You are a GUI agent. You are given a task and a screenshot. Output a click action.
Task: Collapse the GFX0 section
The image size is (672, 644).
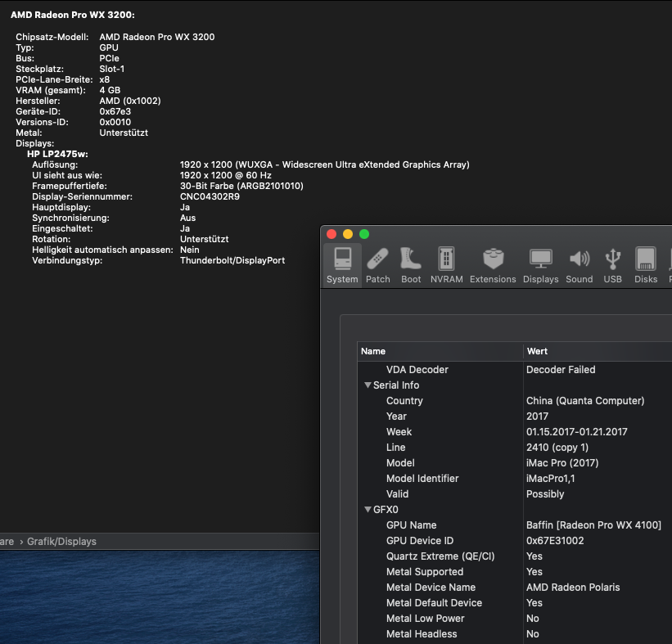368,510
